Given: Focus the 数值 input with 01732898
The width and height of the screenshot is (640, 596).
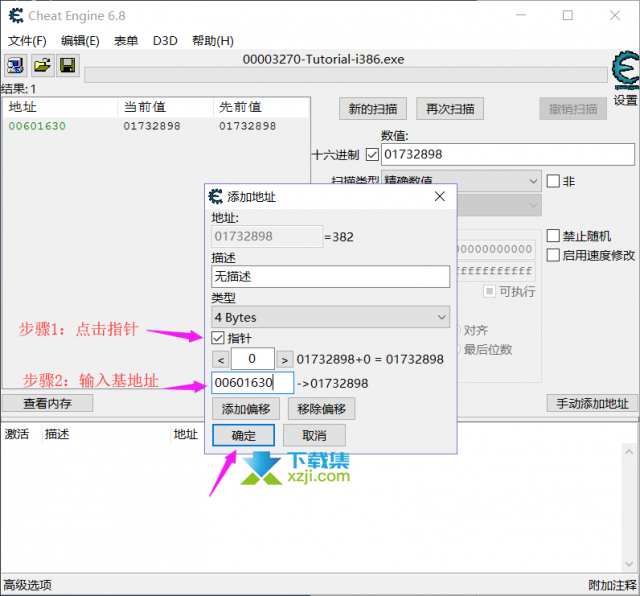Looking at the screenshot, I should coord(508,154).
